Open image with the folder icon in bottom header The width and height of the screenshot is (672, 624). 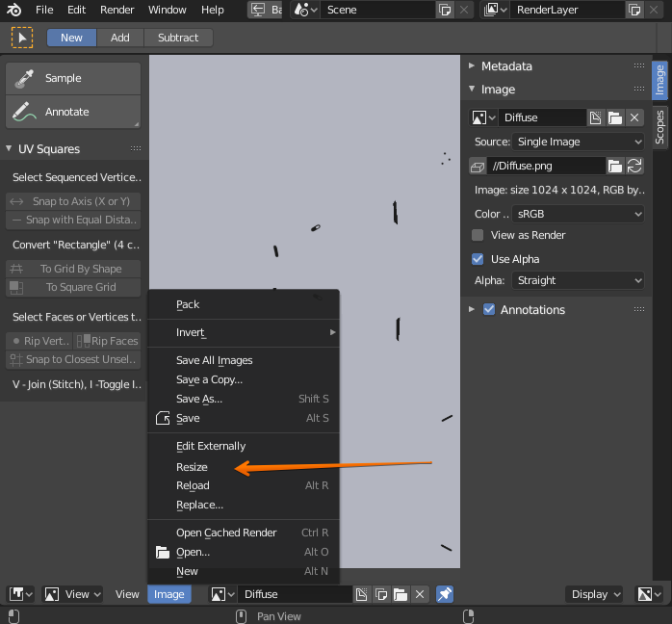[401, 594]
